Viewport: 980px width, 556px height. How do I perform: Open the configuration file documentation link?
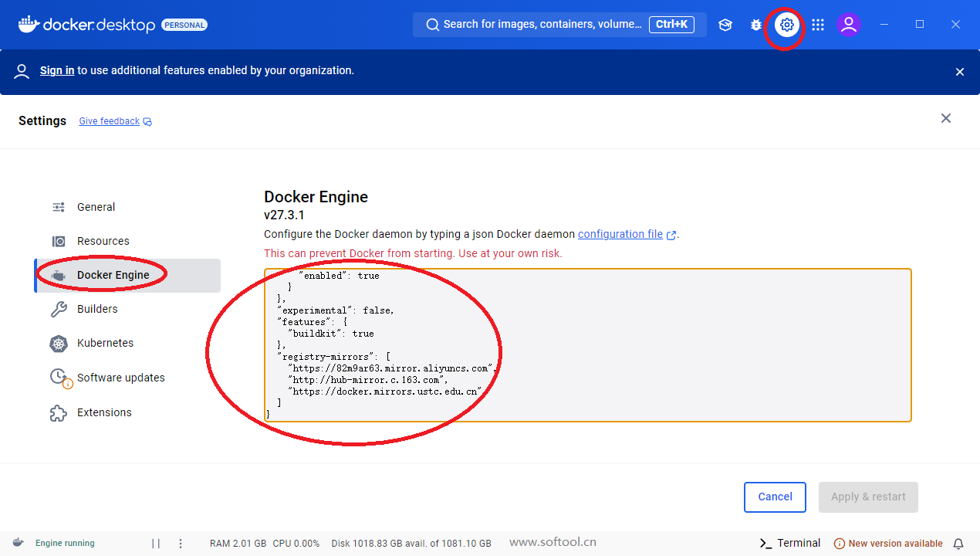(x=627, y=234)
